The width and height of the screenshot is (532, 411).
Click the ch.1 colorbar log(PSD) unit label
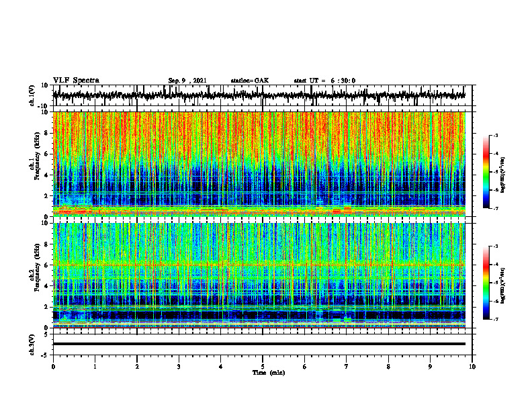click(x=503, y=175)
